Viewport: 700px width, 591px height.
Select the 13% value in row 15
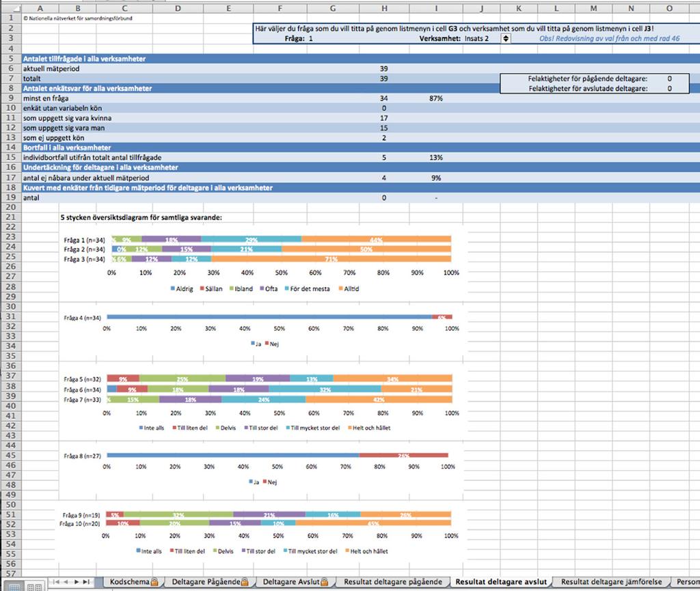(x=435, y=157)
